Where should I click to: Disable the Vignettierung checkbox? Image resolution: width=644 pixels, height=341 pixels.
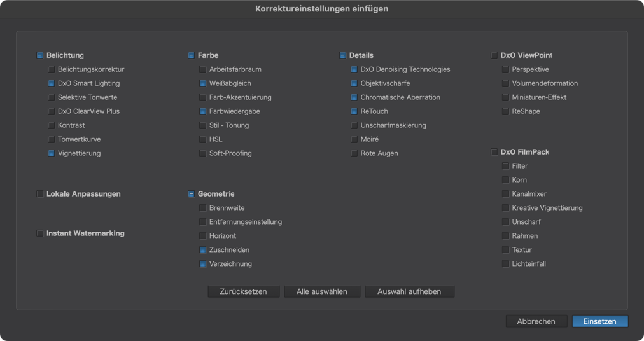click(x=52, y=153)
